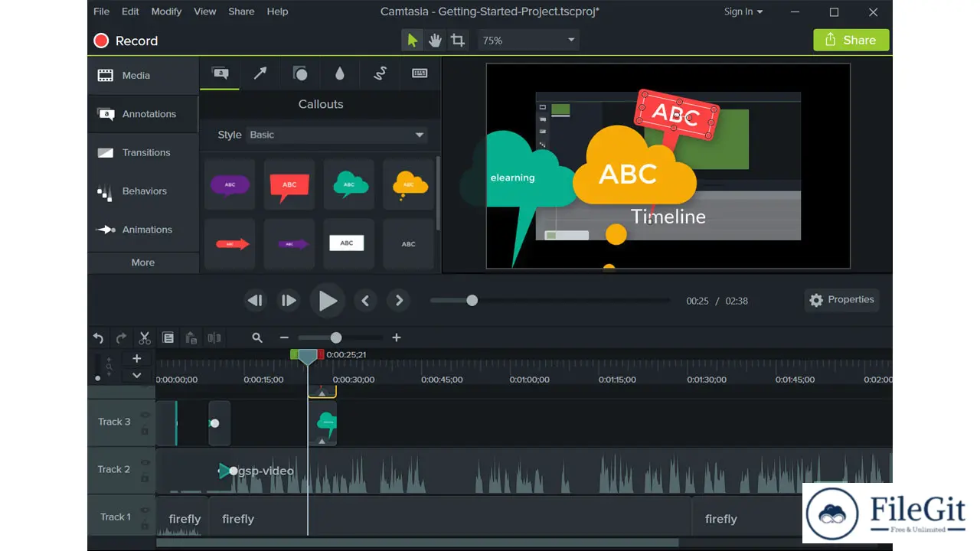This screenshot has width=980, height=551.
Task: Expand the More tools list
Action: [x=143, y=262]
